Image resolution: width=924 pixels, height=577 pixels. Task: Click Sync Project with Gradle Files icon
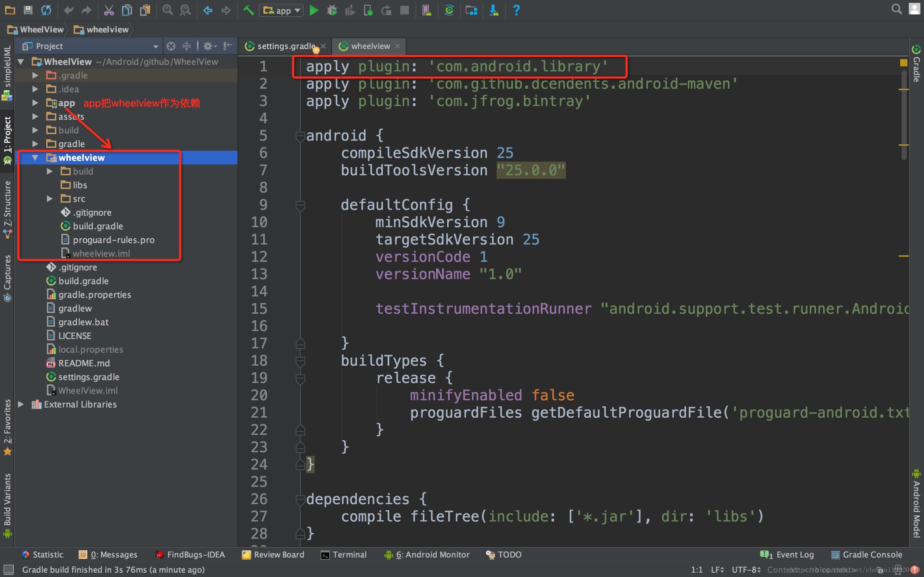[x=449, y=10]
